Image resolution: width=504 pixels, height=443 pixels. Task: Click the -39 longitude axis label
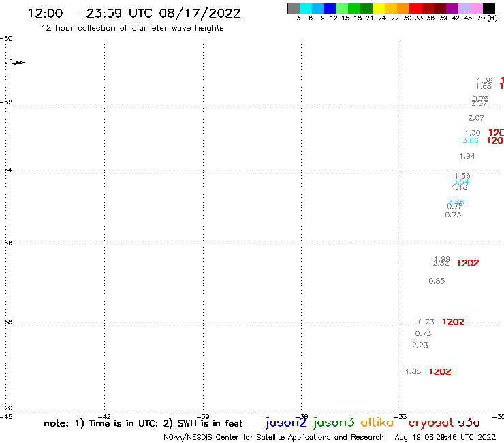203,417
